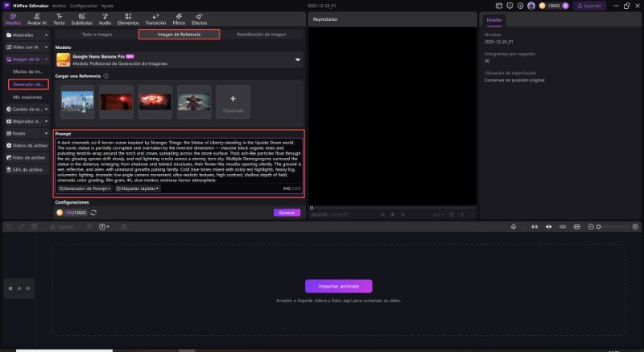
Task: Expand the Etiquetas rápidas dropdown
Action: [138, 188]
